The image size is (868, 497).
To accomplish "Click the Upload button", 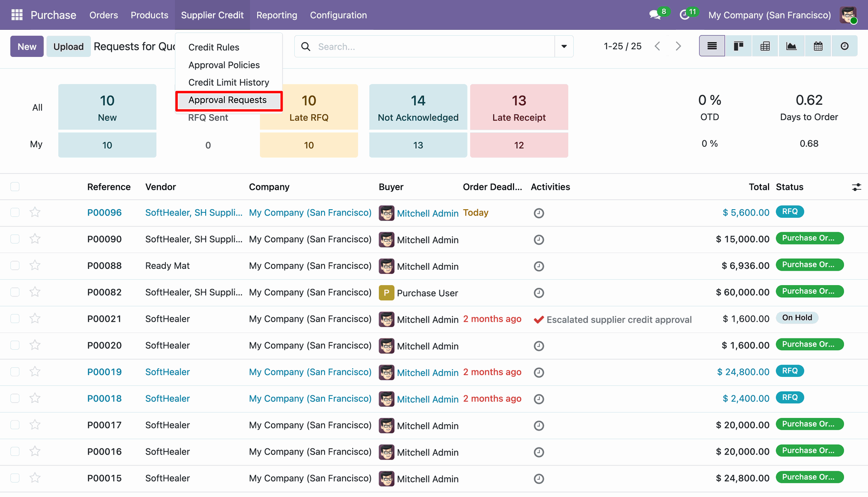I will pos(68,46).
